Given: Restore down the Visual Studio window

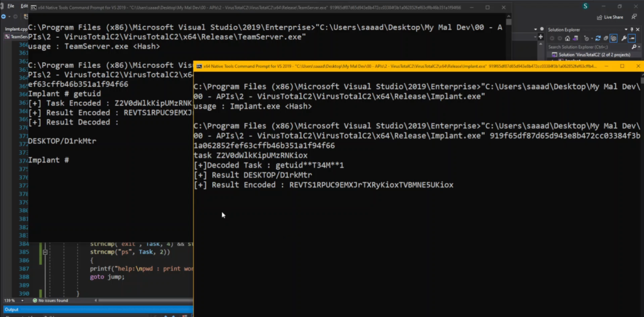Looking at the screenshot, I should tap(619, 6).
